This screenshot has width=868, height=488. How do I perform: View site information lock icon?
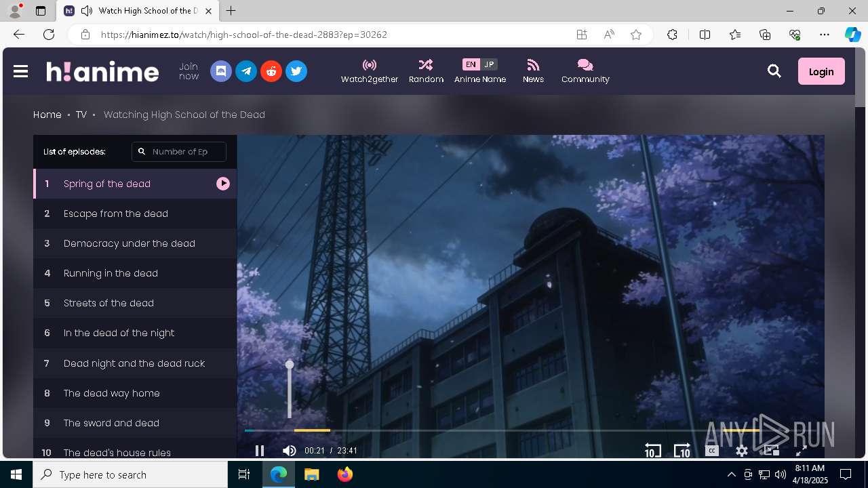click(85, 35)
